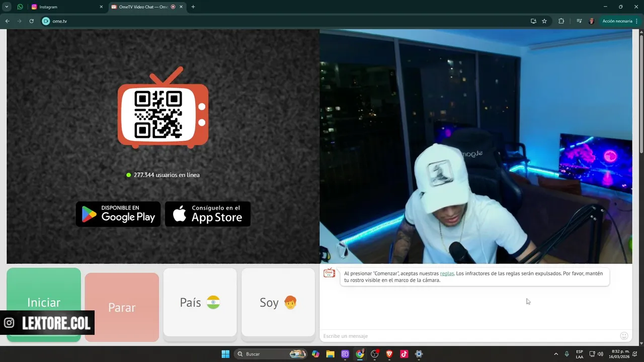Open a new browser tab

coord(193,7)
